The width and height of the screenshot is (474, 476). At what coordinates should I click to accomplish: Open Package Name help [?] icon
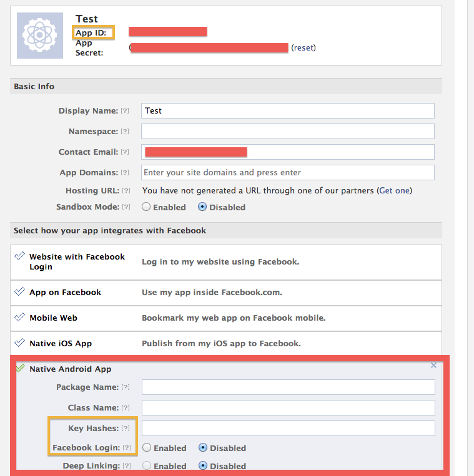pos(126,387)
